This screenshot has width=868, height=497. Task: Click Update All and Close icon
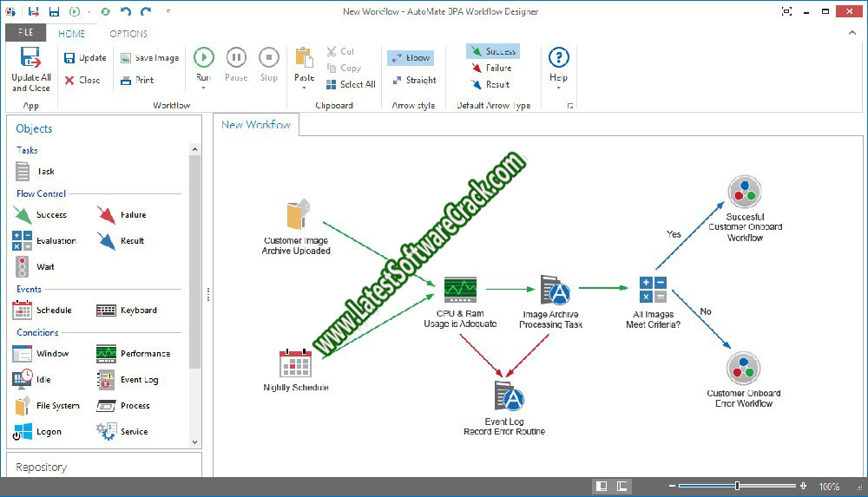[x=30, y=57]
